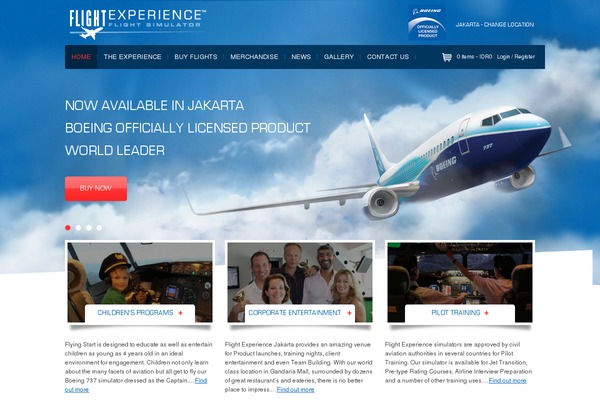Go to the Merchandise menu item
Screen dimensions: 600x400
[x=254, y=57]
